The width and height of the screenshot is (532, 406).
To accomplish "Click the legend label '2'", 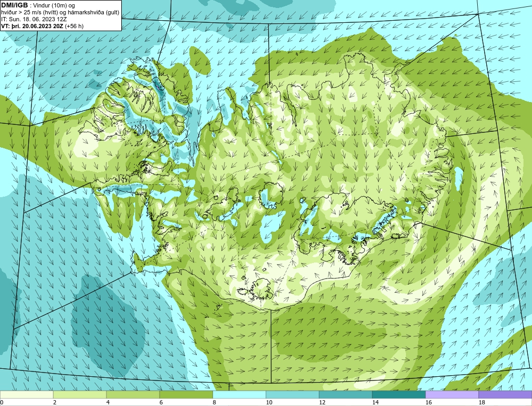I will [55, 402].
